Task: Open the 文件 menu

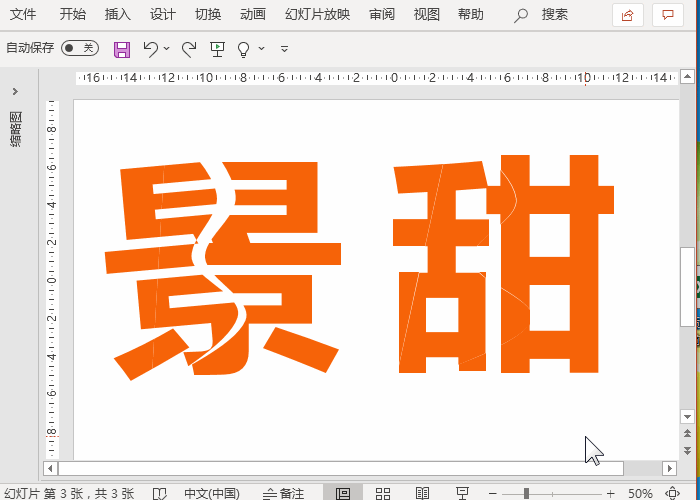Action: click(x=23, y=14)
